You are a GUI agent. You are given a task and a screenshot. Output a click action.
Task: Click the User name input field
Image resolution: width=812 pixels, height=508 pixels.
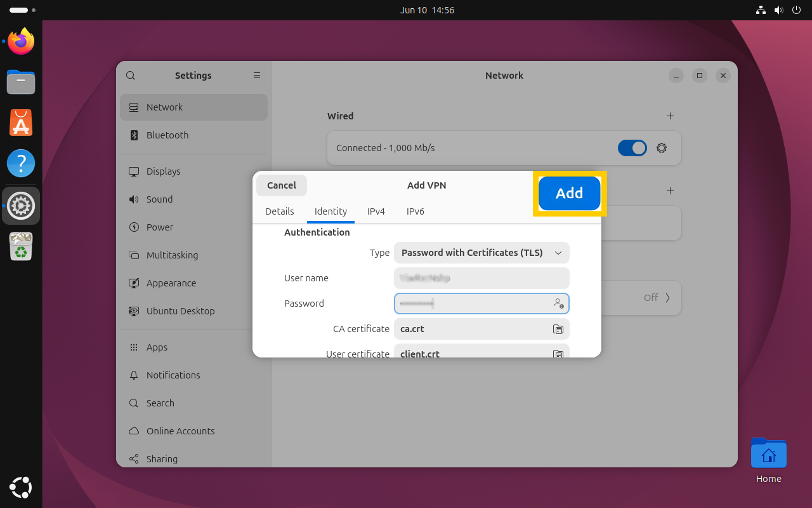(481, 278)
